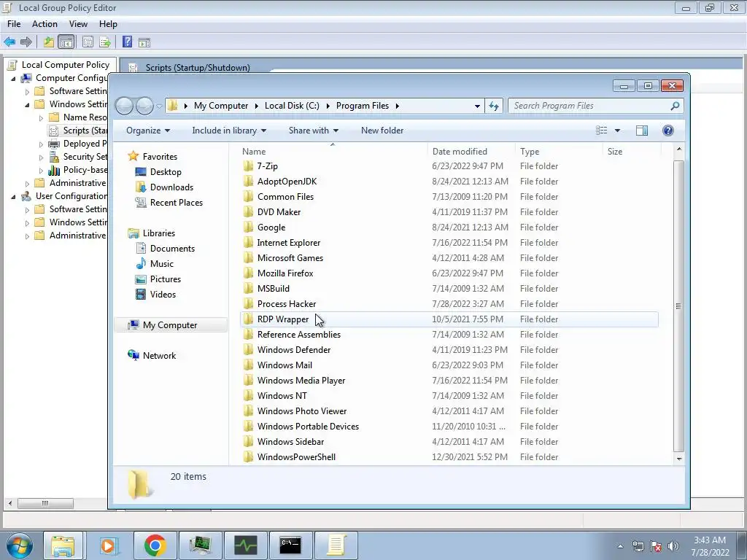Select Desktop under Favorites

point(166,172)
